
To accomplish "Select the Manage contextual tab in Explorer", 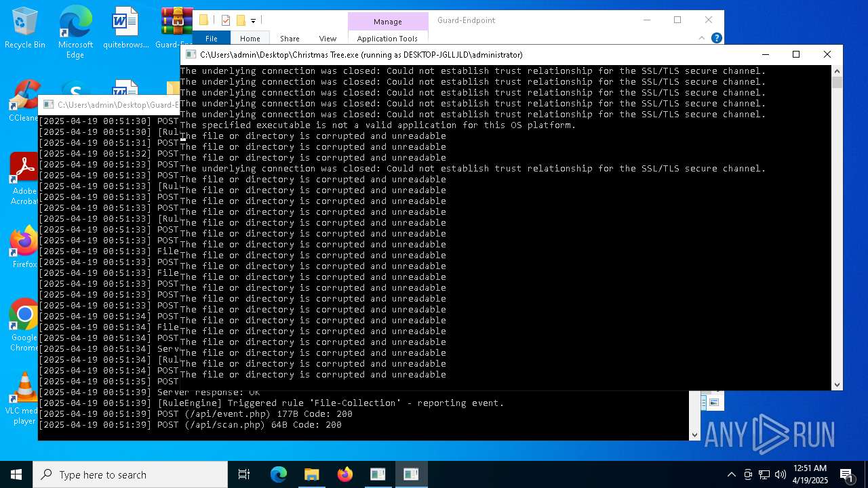I will [388, 22].
